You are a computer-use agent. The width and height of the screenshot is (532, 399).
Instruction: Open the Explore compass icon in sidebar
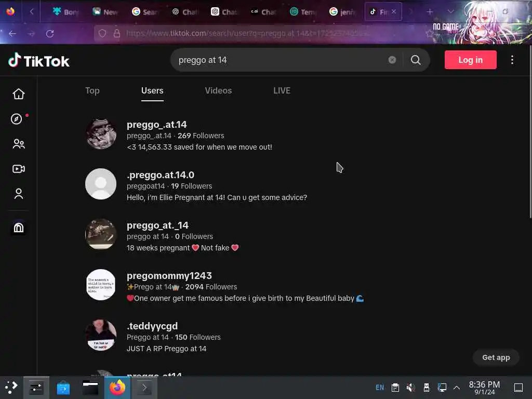(x=16, y=119)
